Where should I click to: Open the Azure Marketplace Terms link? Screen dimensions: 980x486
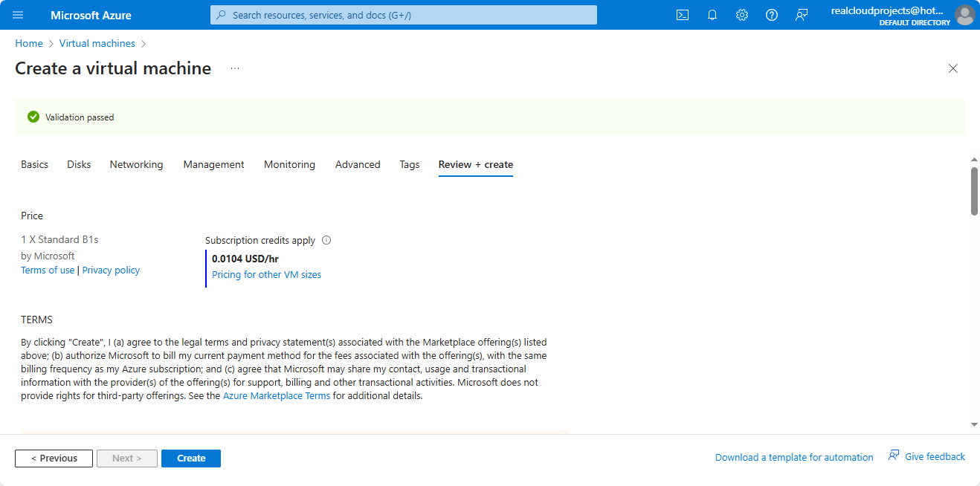(x=277, y=396)
